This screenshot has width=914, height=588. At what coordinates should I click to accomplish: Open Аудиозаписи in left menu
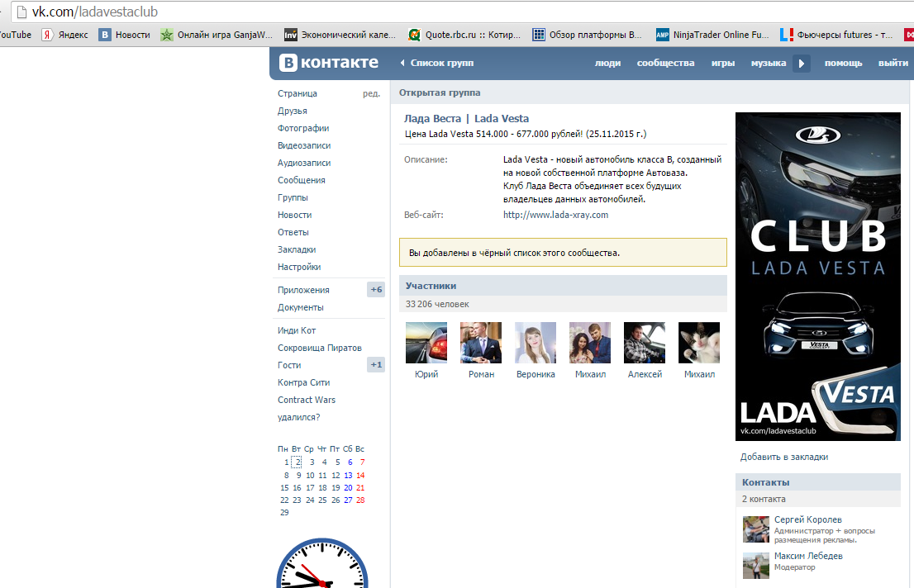coord(303,163)
